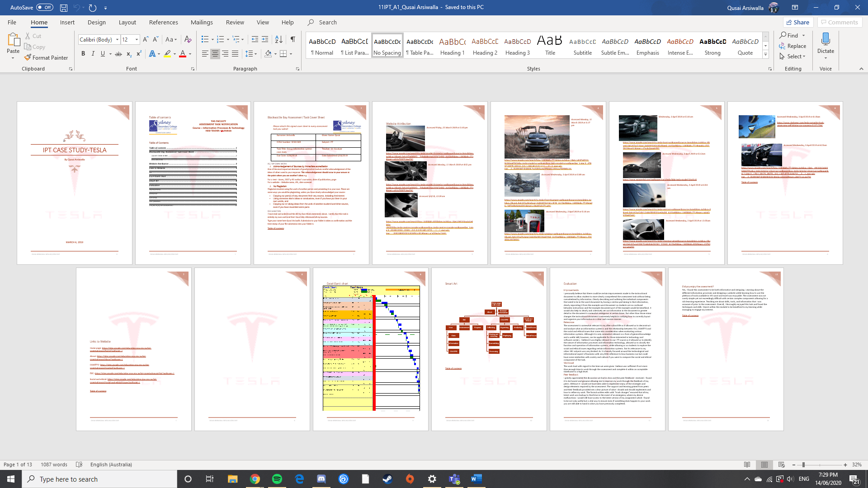This screenshot has width=868, height=488.
Task: Toggle Superscript formatting
Action: [x=139, y=53]
